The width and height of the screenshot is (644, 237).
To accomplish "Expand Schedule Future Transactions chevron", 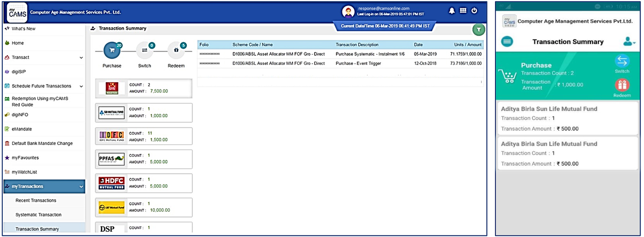I will pos(81,86).
